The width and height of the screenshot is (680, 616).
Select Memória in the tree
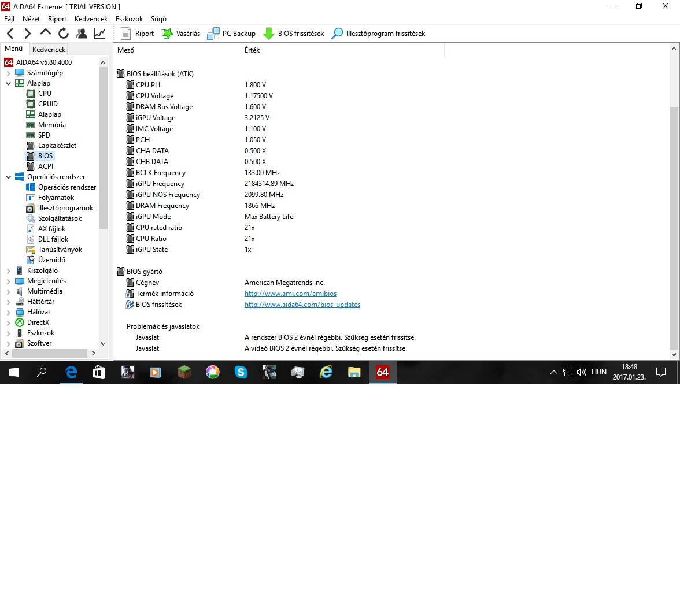pyautogui.click(x=52, y=125)
